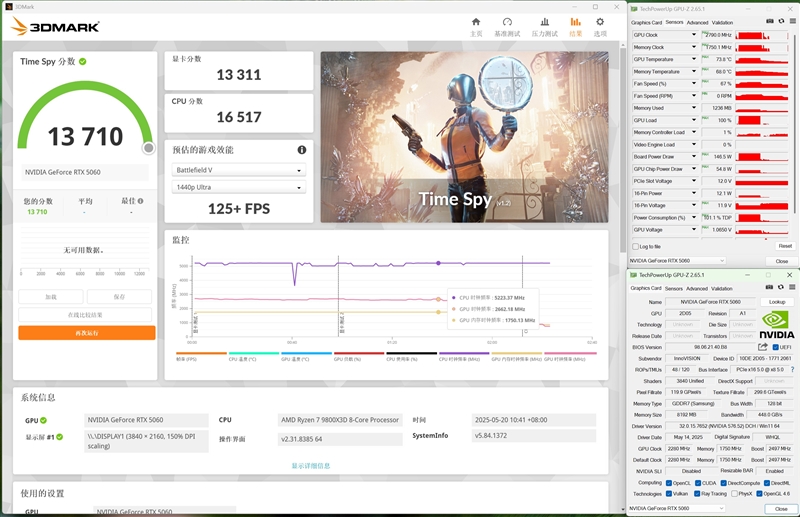Click refresh icon in GPU-Z Graphics Card window
This screenshot has width=800, height=517.
(x=781, y=287)
